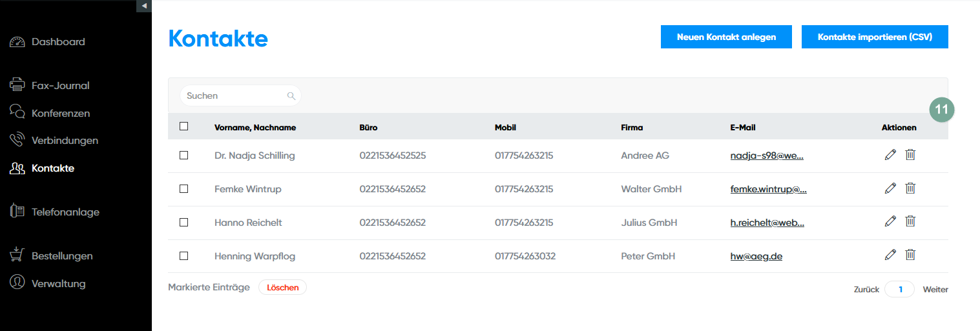The image size is (980, 331).
Task: Delete Femke Wintrup using the trash icon
Action: tap(910, 188)
